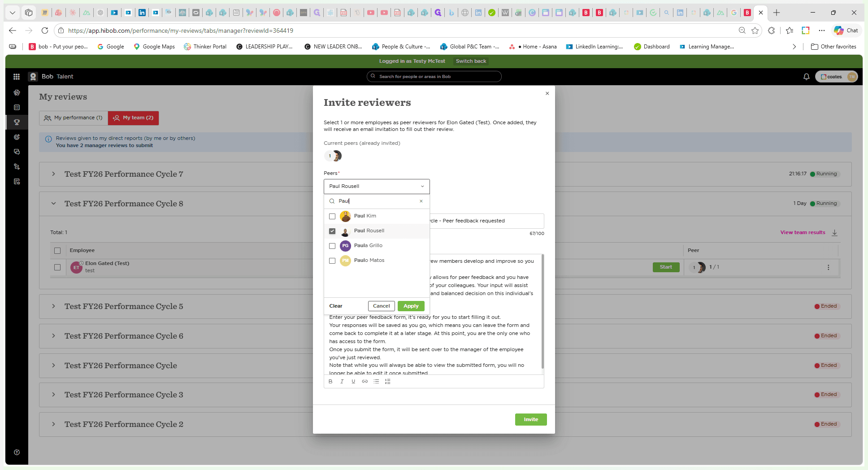Select the My team (2) tab
This screenshot has width=868, height=470.
click(134, 118)
